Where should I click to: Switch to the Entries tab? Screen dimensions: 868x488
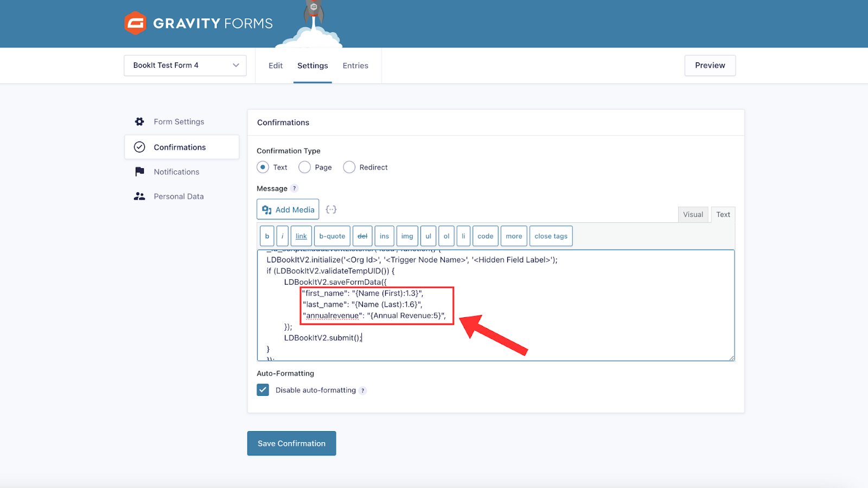click(355, 66)
